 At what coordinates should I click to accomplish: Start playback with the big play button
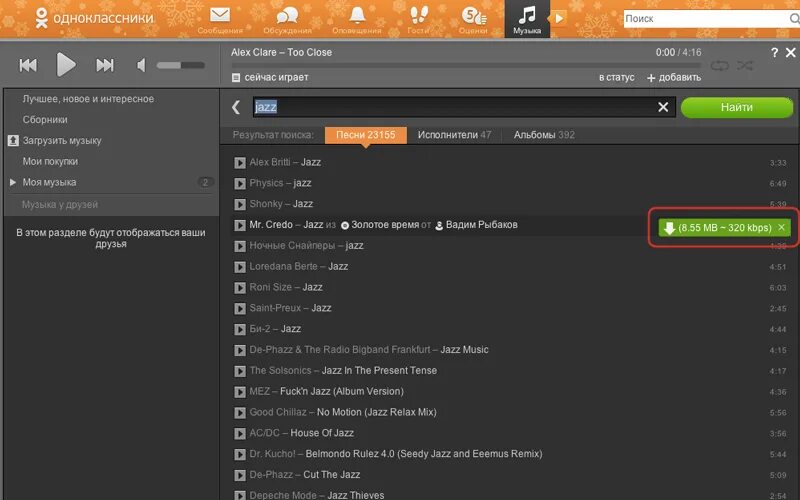click(x=66, y=65)
